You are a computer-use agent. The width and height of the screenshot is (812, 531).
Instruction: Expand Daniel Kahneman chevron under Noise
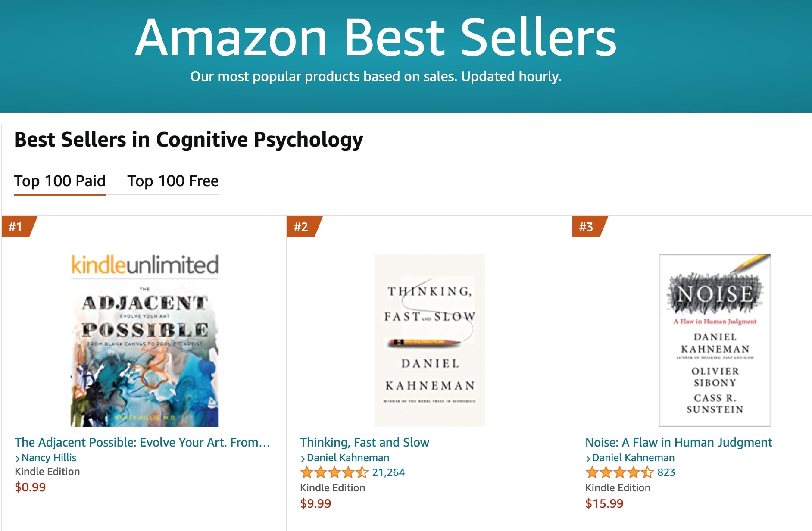pos(588,458)
